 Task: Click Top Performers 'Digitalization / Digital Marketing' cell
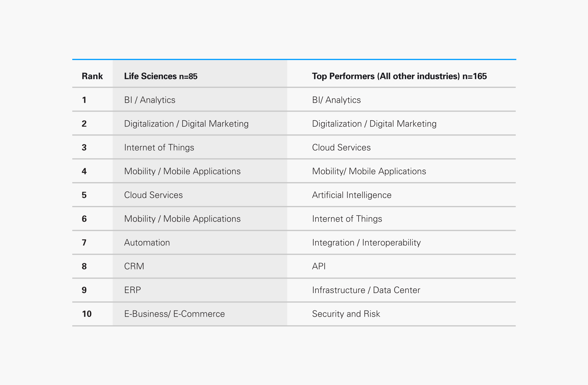(374, 124)
